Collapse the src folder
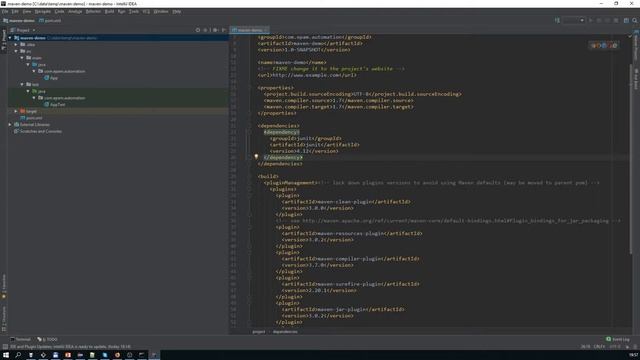The height and width of the screenshot is (360, 640). (x=16, y=51)
